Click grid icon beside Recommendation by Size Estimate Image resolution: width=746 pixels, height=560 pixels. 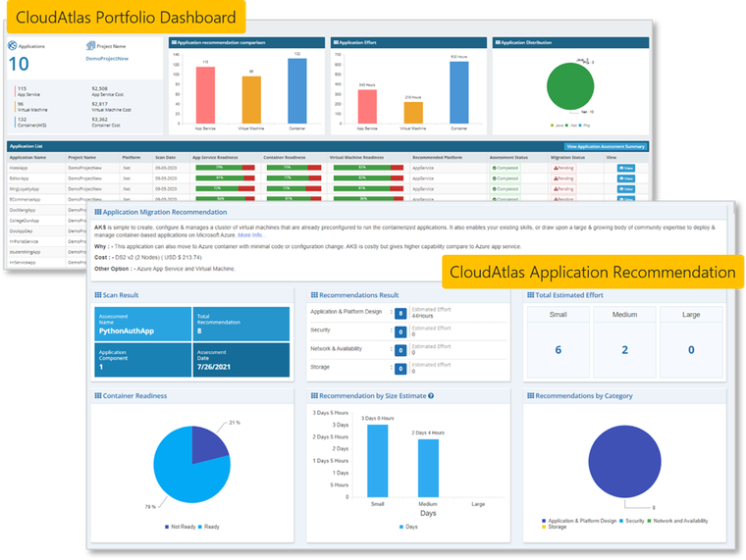tap(314, 395)
